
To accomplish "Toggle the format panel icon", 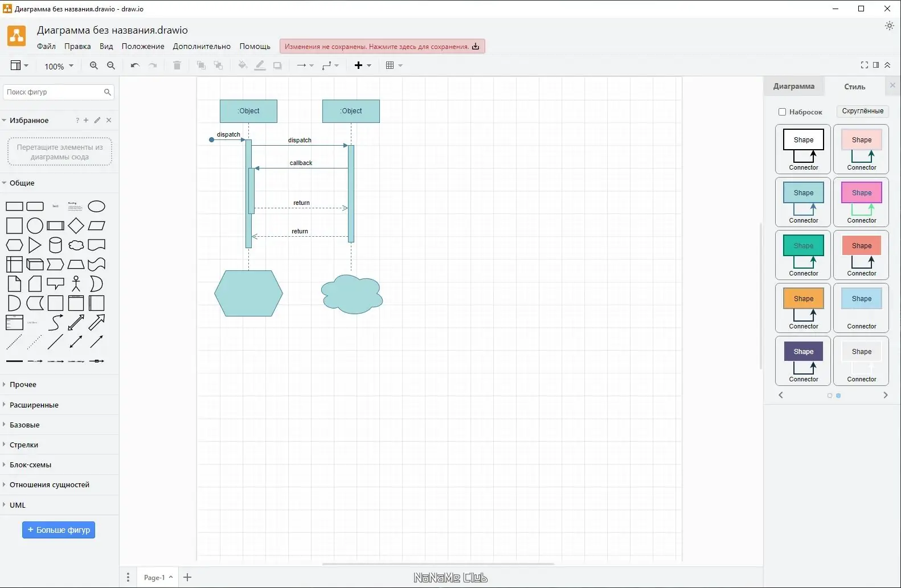I will click(x=876, y=65).
